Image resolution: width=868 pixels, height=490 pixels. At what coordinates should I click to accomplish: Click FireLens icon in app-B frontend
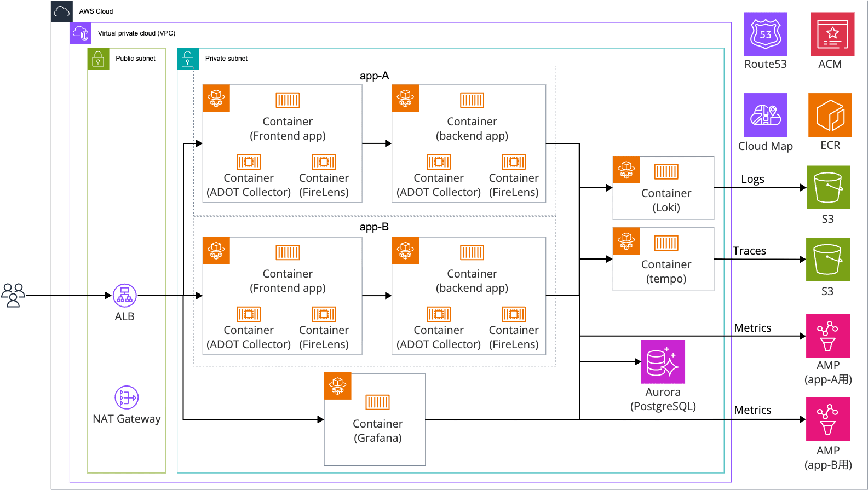[324, 314]
